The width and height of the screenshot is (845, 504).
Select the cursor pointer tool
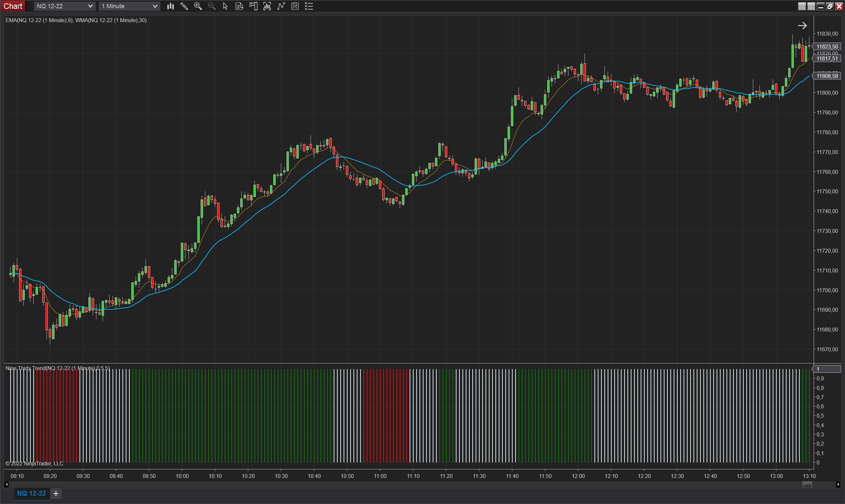pos(225,6)
